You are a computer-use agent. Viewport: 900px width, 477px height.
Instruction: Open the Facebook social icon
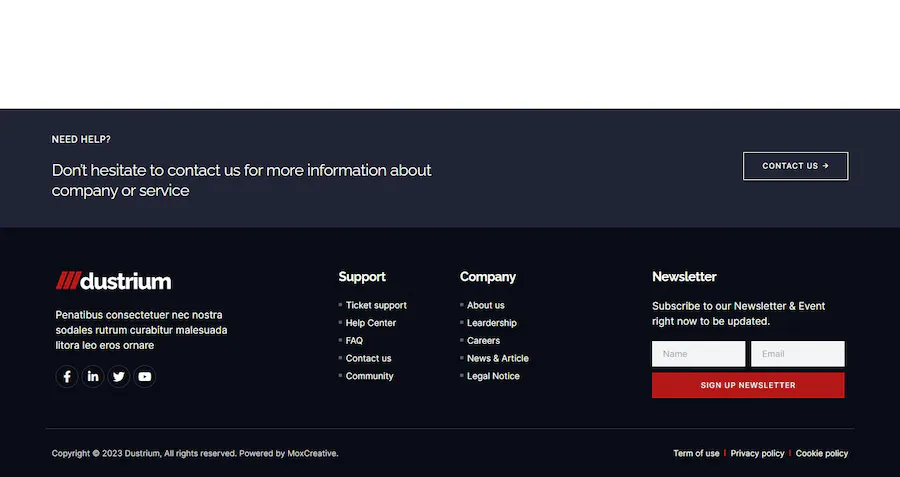[67, 377]
